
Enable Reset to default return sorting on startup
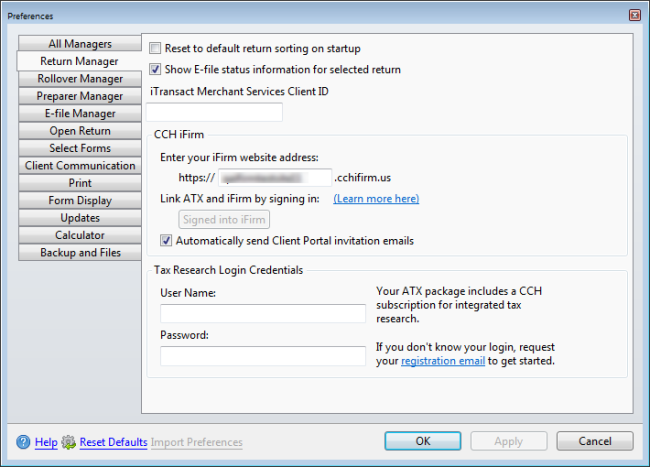[x=155, y=48]
